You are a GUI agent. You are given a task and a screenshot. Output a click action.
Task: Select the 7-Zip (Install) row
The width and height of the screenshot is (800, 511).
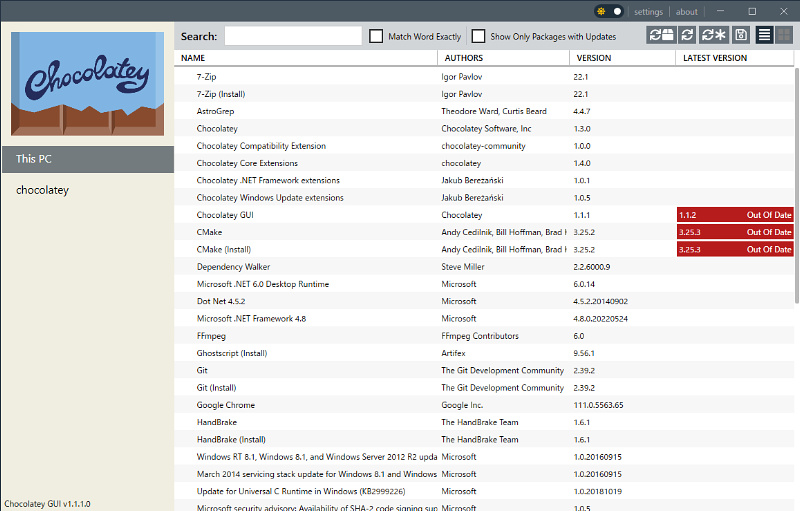pyautogui.click(x=484, y=94)
